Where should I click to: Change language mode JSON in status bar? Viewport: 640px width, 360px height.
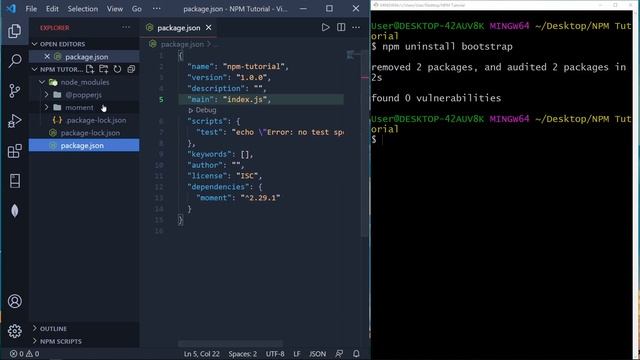tap(318, 354)
